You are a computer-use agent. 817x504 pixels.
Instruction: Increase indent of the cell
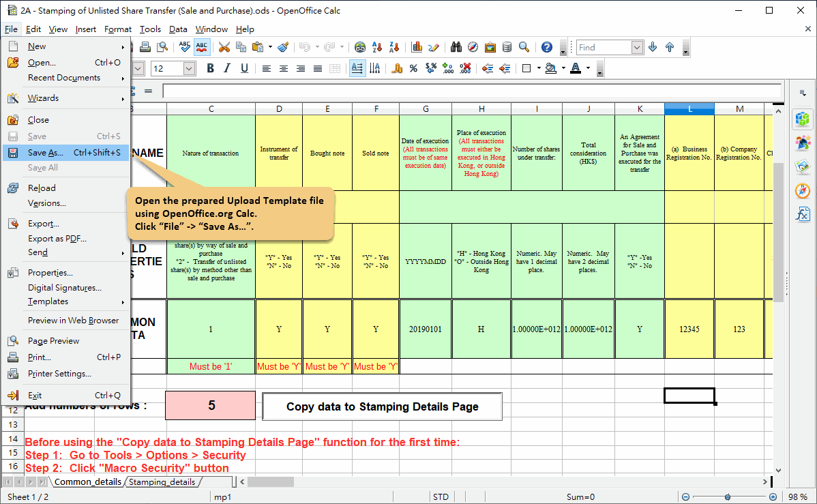coord(505,68)
